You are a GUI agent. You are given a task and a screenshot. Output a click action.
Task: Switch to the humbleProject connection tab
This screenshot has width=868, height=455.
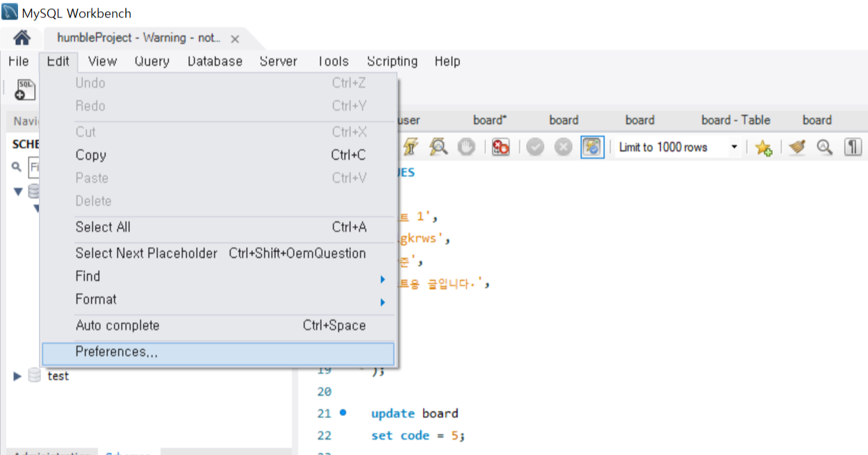click(x=139, y=38)
